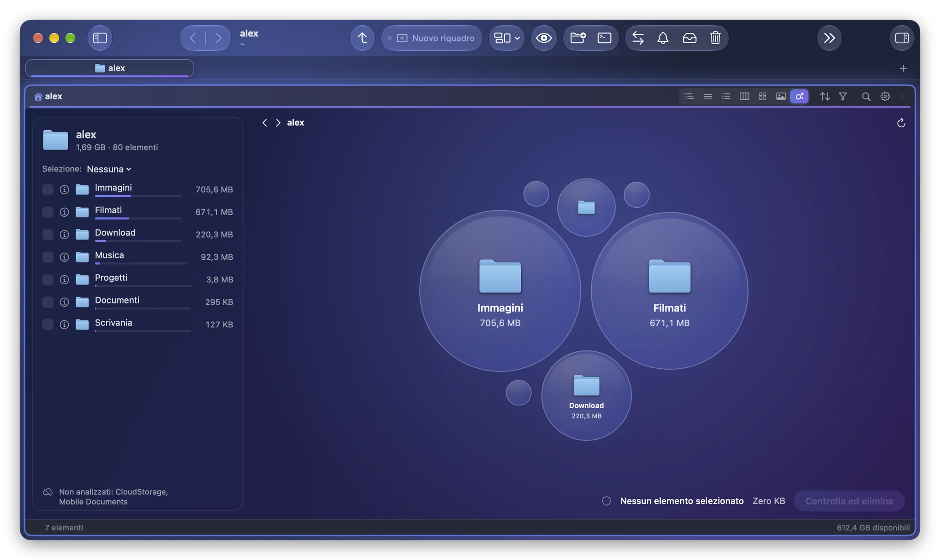Screen dimensions: 940x560
Task: Show more toolbar items chevrons
Action: point(829,38)
